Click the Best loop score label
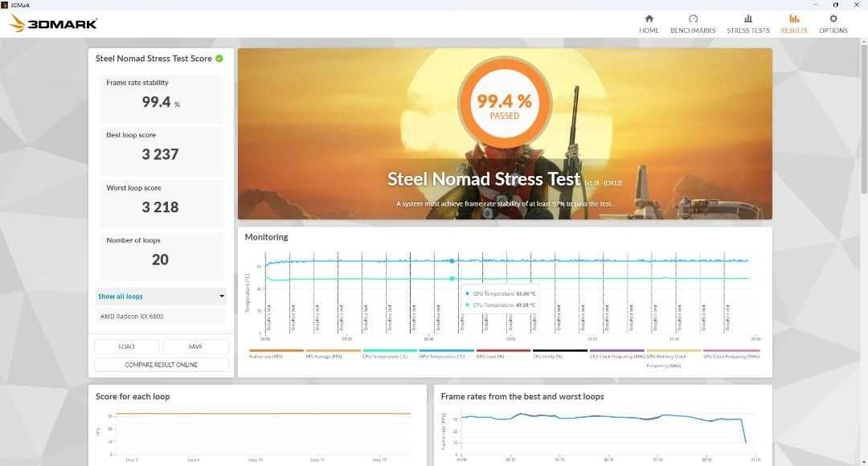This screenshot has height=466, width=868. coord(131,135)
